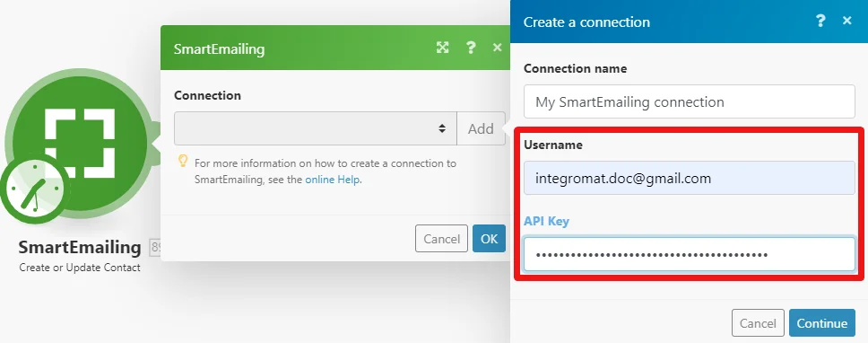Confirm SmartEmailing dialog with OK
868x343 pixels.
point(489,239)
